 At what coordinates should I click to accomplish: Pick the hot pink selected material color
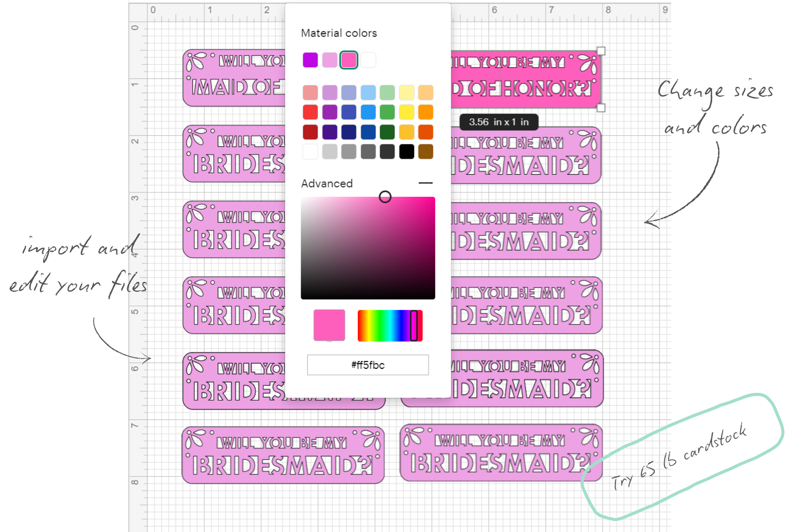pos(349,60)
